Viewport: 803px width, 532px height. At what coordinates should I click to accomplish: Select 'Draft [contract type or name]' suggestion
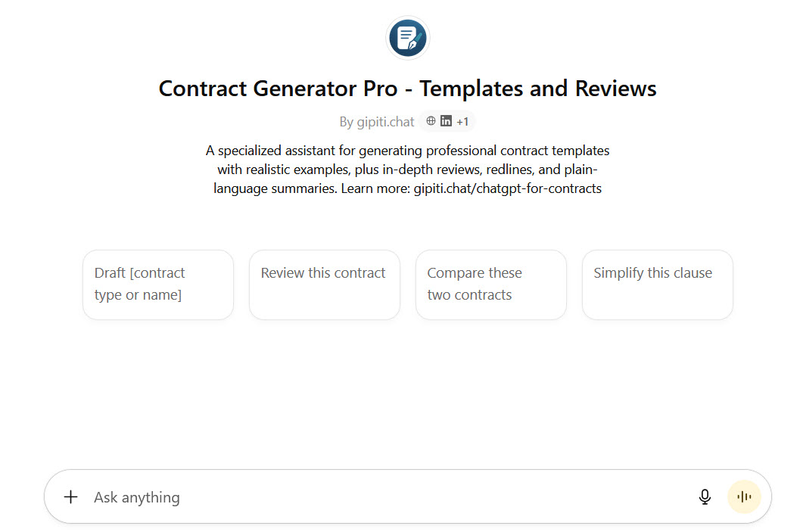pos(157,285)
